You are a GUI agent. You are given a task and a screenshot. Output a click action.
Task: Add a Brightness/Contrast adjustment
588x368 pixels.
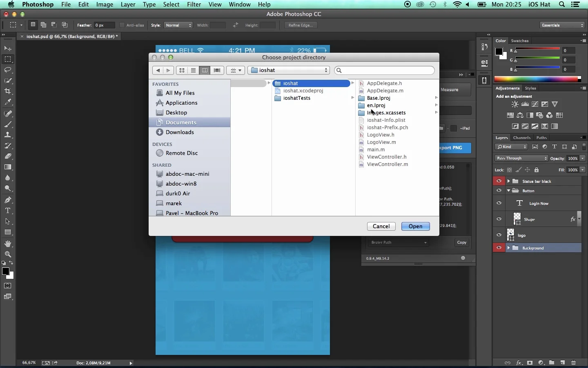[x=516, y=105]
